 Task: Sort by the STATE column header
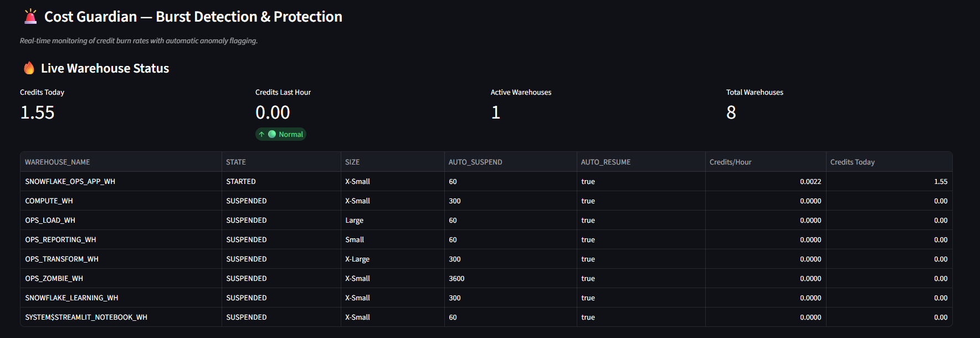(236, 162)
